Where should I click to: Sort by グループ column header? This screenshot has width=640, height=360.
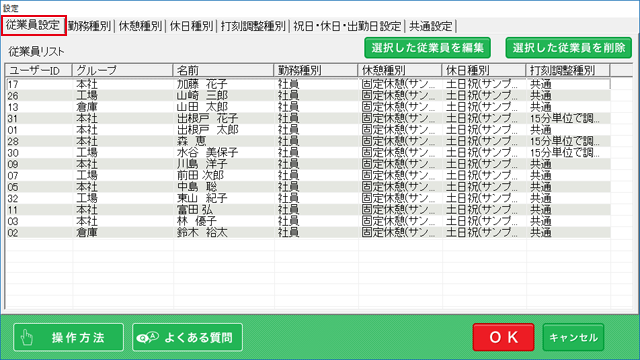tap(122, 70)
